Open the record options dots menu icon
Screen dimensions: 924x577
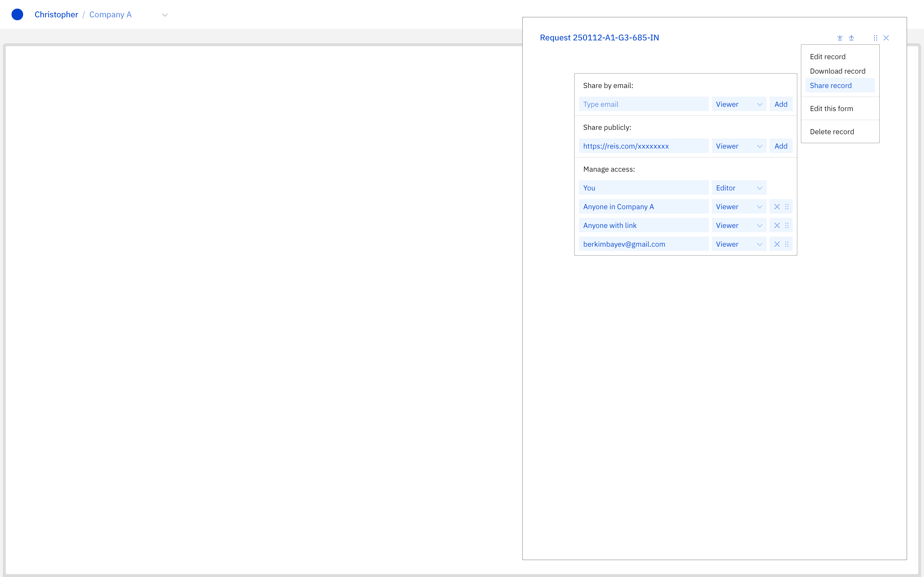(875, 38)
